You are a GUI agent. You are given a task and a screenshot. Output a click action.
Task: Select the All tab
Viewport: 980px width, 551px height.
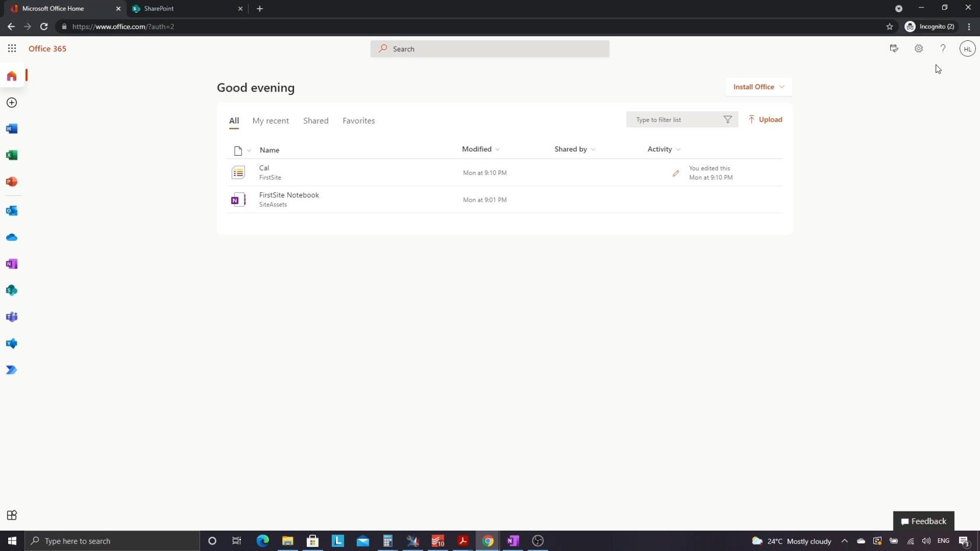[x=234, y=121]
